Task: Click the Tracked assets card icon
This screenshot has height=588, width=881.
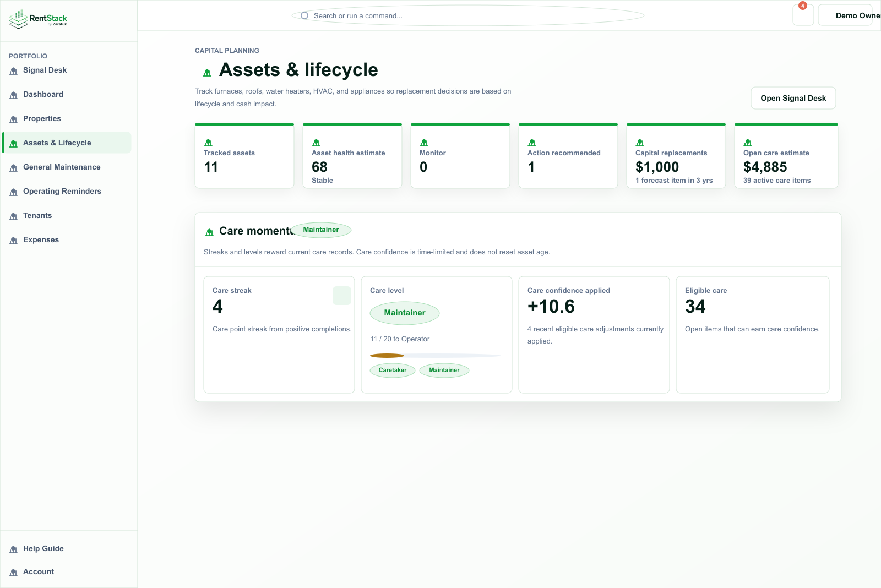Action: [x=208, y=143]
